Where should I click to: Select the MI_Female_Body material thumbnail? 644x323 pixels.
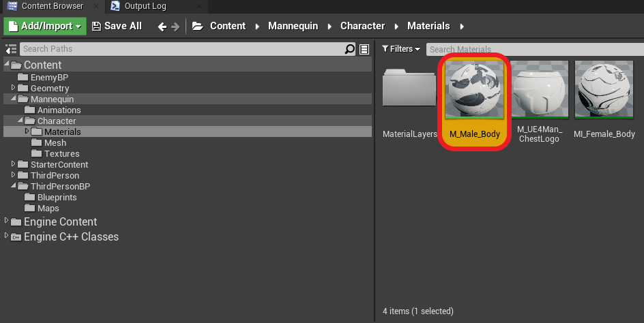[x=604, y=89]
